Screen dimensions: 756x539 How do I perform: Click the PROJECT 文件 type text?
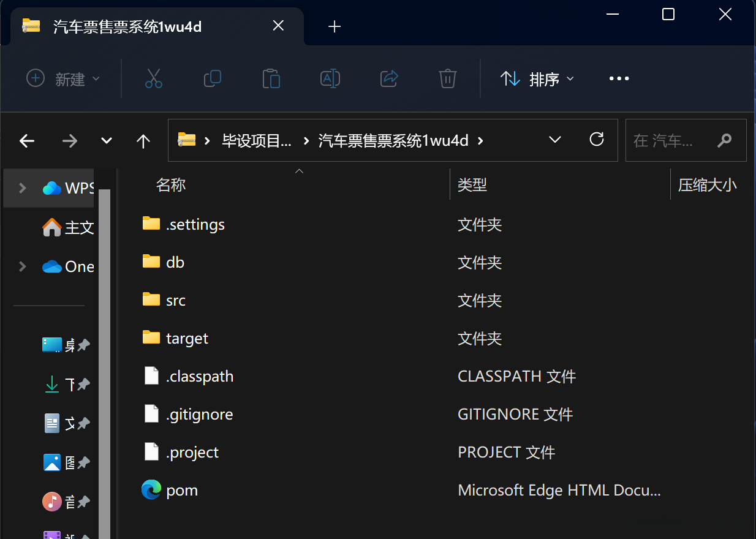[507, 452]
